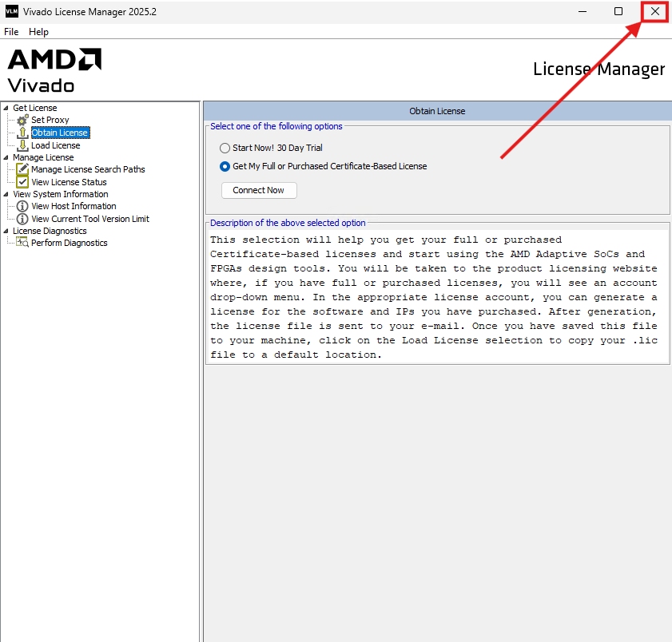672x642 pixels.
Task: Click the Connect Now button
Action: [259, 190]
